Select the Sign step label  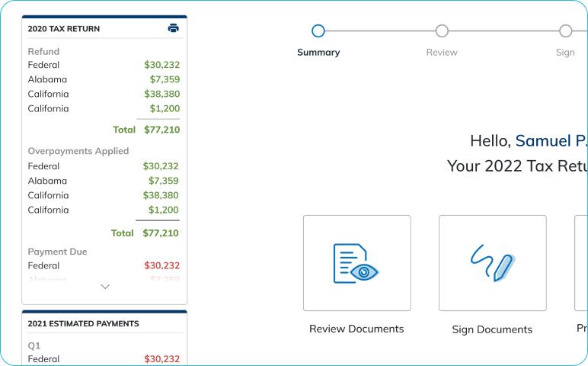(565, 52)
